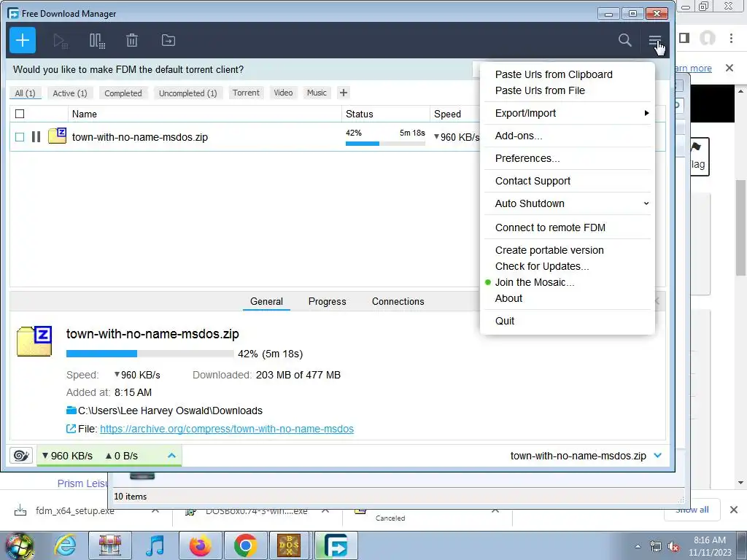Viewport: 747px width, 560px height.
Task: Open Internet Explorer from the taskbar
Action: pyautogui.click(x=65, y=545)
